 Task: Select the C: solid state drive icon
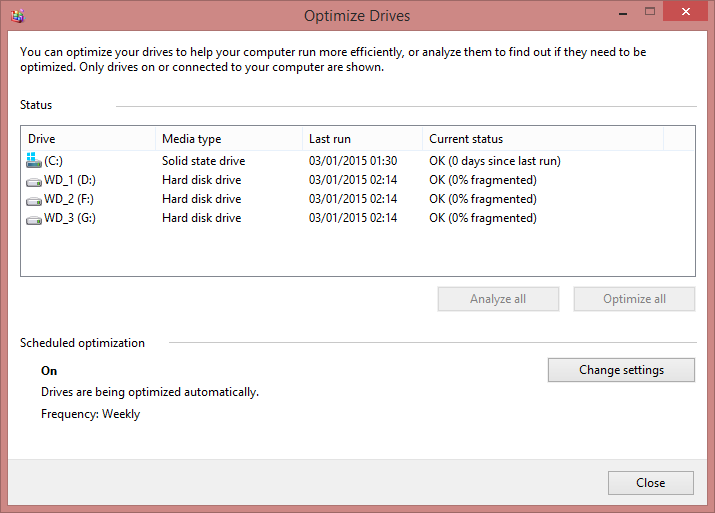point(35,161)
